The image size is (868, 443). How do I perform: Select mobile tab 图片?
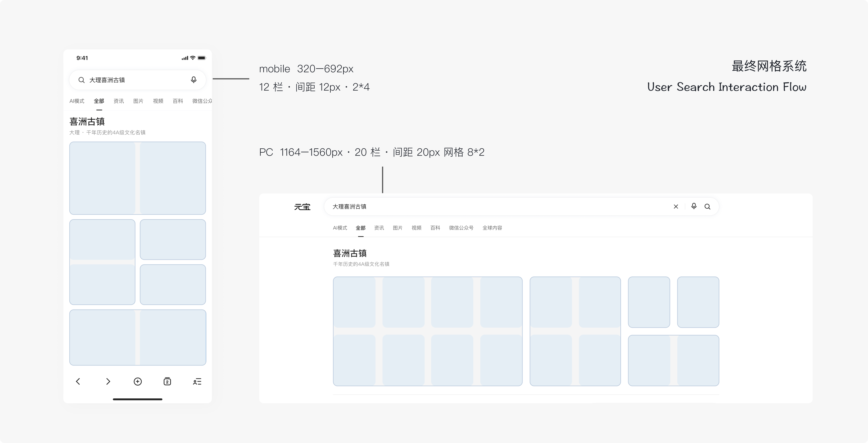coord(138,101)
